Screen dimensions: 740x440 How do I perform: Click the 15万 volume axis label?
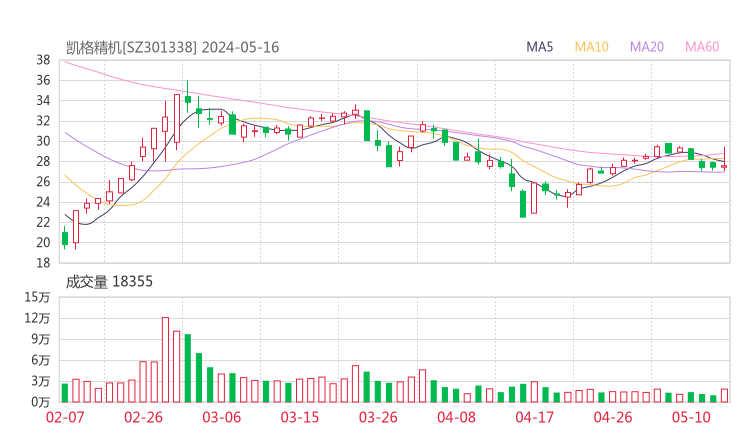pyautogui.click(x=37, y=297)
